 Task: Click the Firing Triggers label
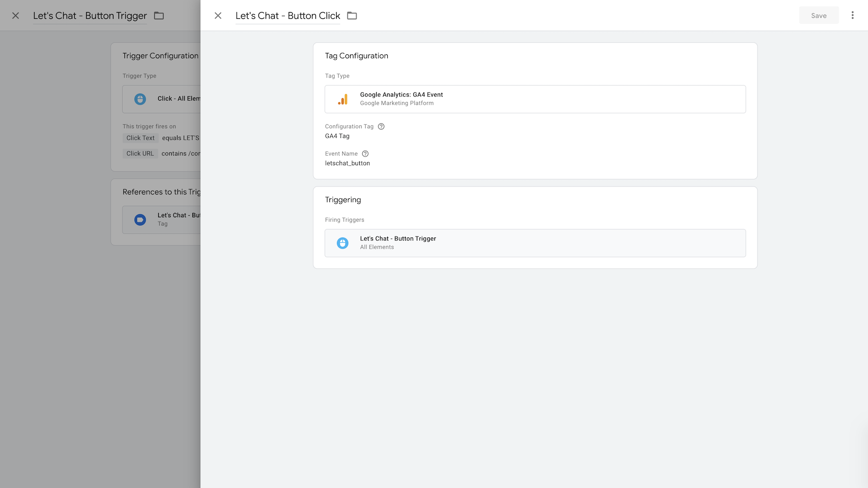pos(345,220)
